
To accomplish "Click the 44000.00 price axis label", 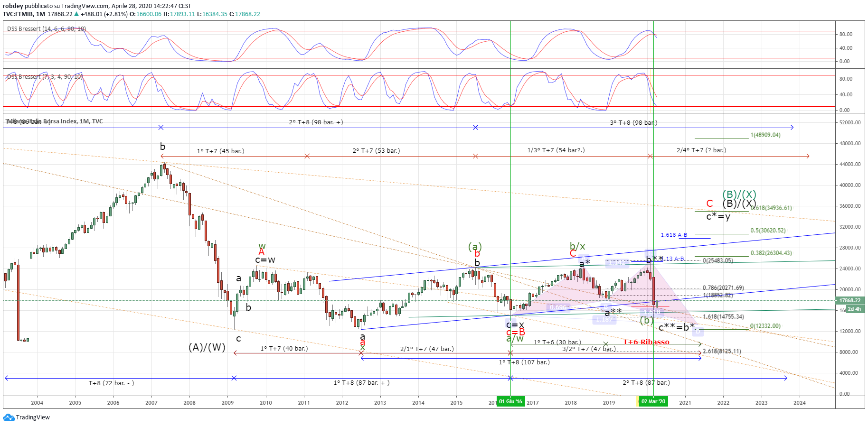I will (850, 164).
